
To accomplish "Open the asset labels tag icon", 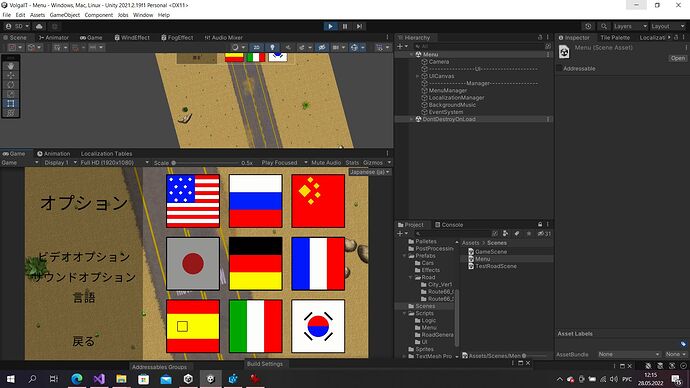I will click(x=683, y=344).
